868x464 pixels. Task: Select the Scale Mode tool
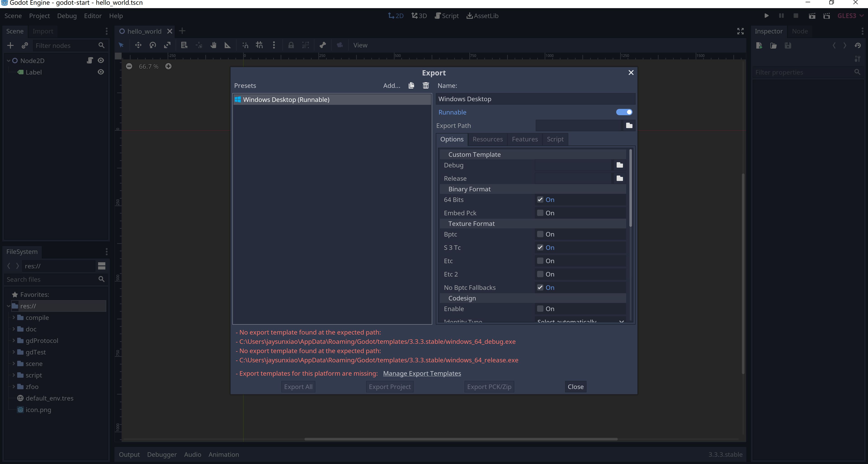(167, 45)
